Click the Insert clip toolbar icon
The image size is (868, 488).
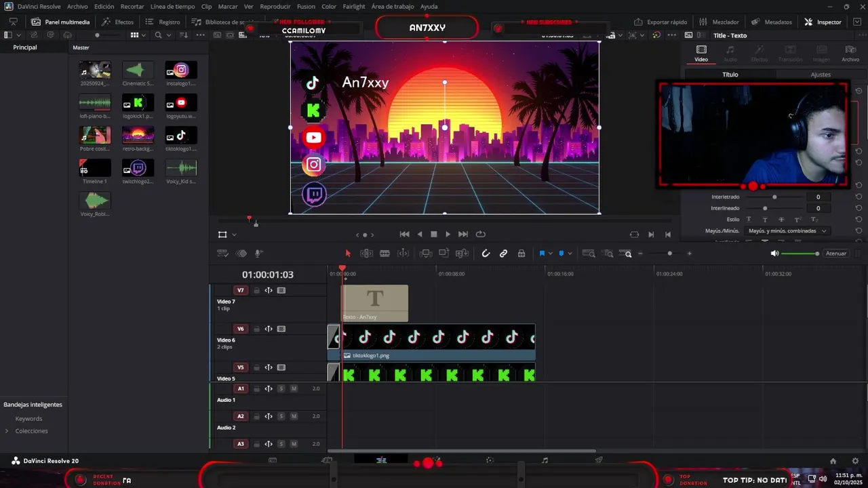point(426,253)
